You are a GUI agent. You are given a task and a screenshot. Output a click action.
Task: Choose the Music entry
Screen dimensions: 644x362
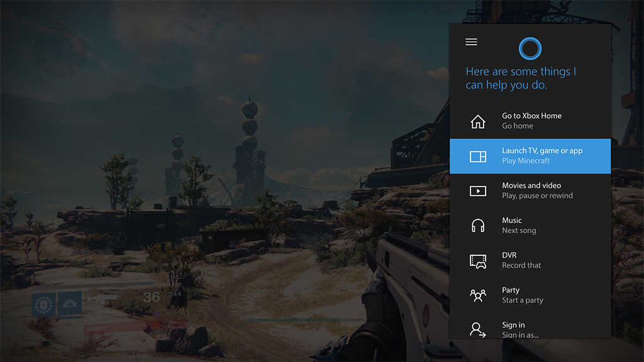(x=530, y=226)
